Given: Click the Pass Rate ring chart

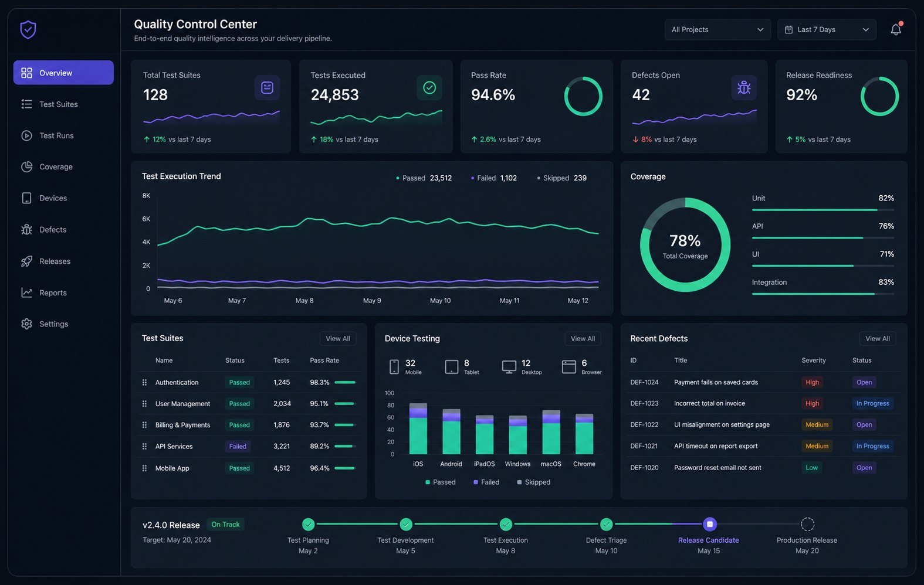Looking at the screenshot, I should tap(583, 96).
